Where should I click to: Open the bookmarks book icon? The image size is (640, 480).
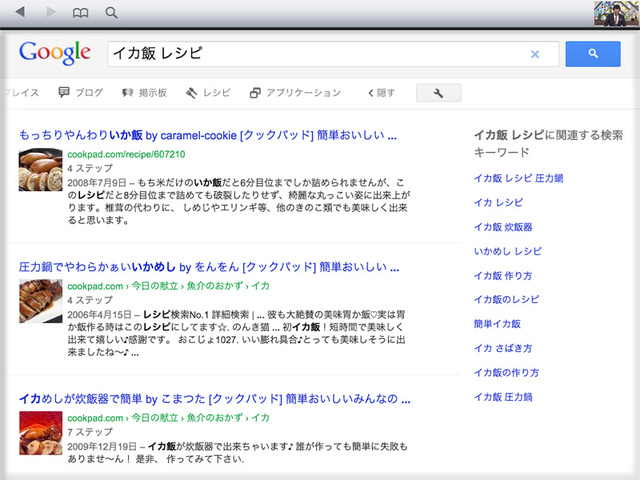tap(81, 13)
